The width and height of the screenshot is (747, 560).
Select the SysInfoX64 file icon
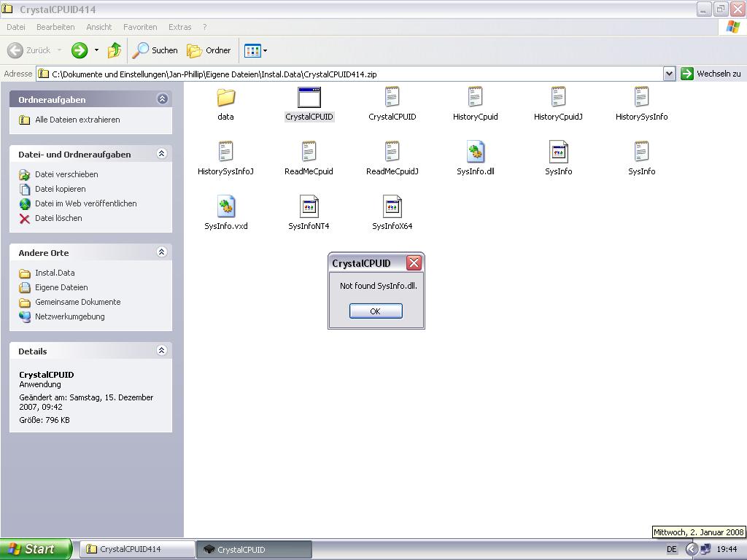tap(392, 206)
